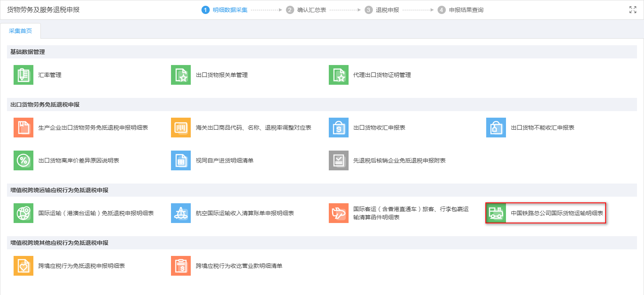
Task: Open 国际客运旅客、行李包裹运输清算函件明细表 link
Action: [411, 213]
